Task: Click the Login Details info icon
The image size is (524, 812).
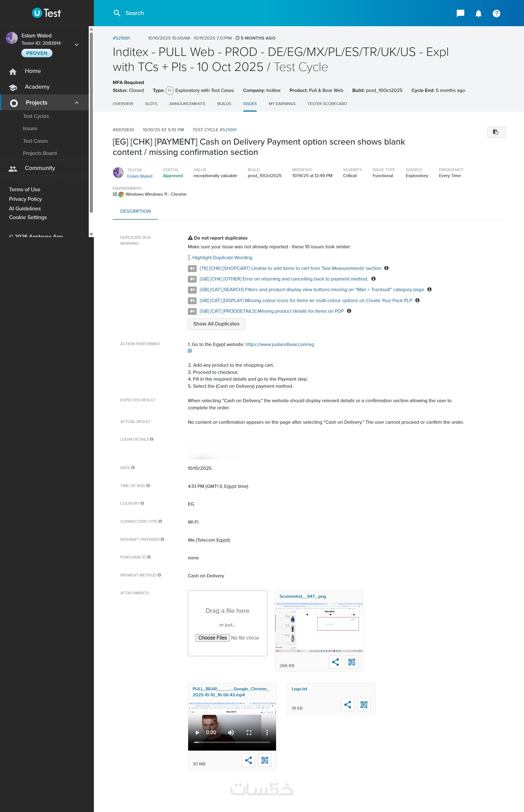Action: [152, 439]
